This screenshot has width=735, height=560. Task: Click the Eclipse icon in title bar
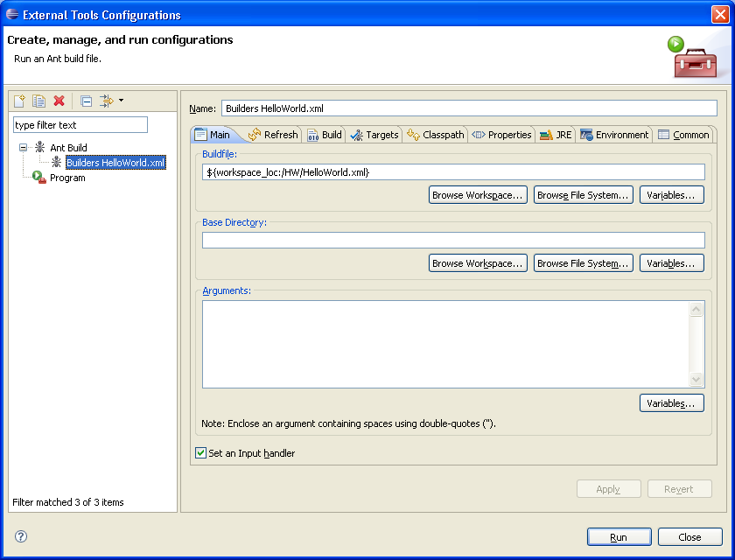[x=12, y=15]
